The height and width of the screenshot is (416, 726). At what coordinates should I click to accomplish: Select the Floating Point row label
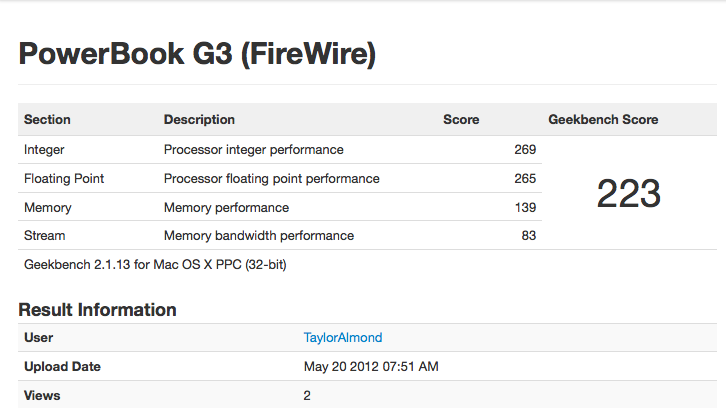tap(64, 178)
